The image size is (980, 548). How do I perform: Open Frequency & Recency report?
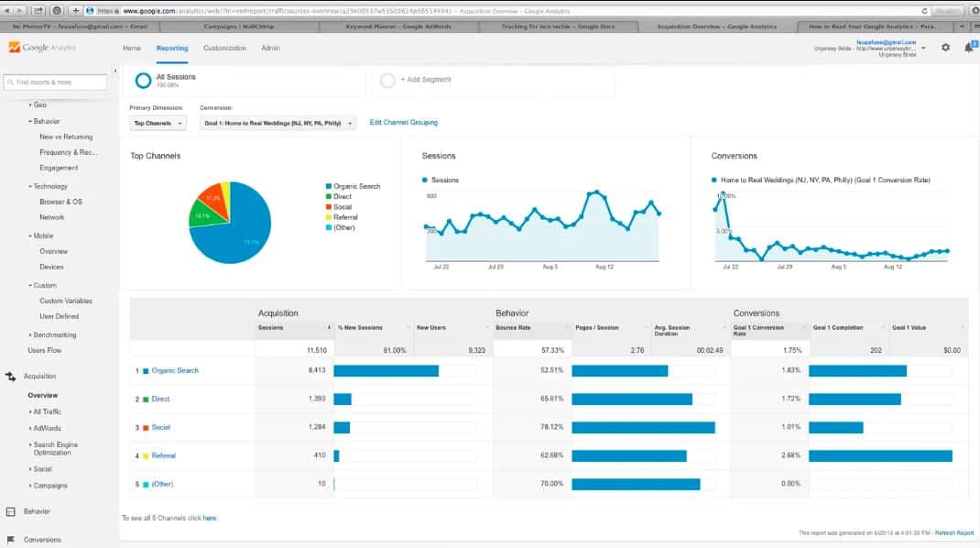pyautogui.click(x=68, y=153)
